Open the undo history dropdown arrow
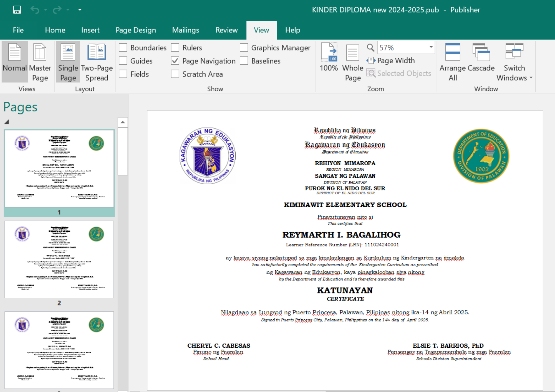The width and height of the screenshot is (555, 392). [x=46, y=10]
